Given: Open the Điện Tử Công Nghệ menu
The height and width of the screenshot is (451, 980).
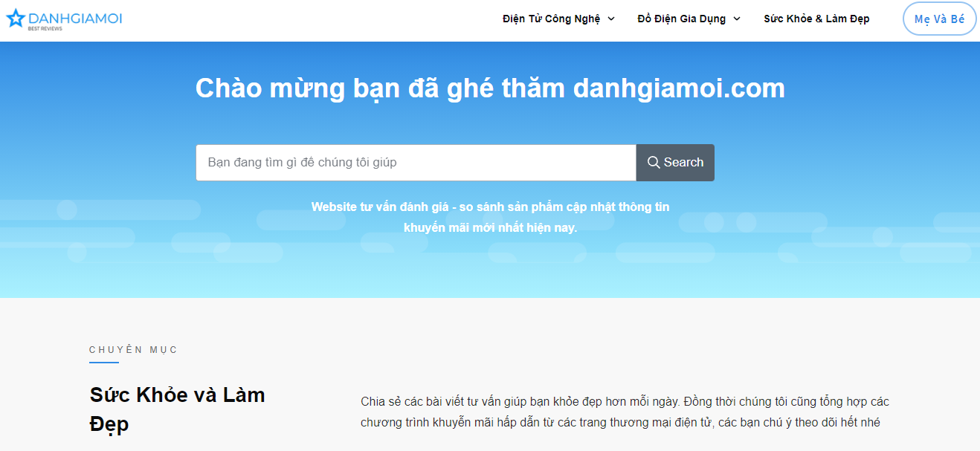Looking at the screenshot, I should point(551,19).
